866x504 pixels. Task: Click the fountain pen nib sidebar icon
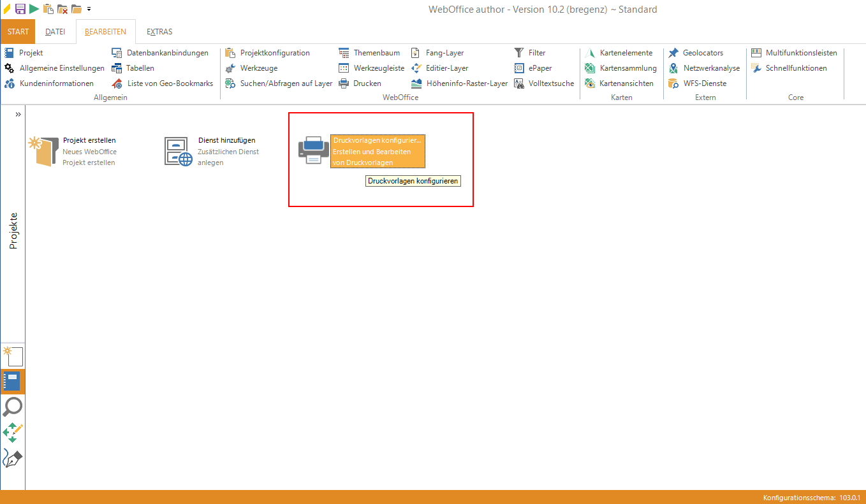point(13,459)
